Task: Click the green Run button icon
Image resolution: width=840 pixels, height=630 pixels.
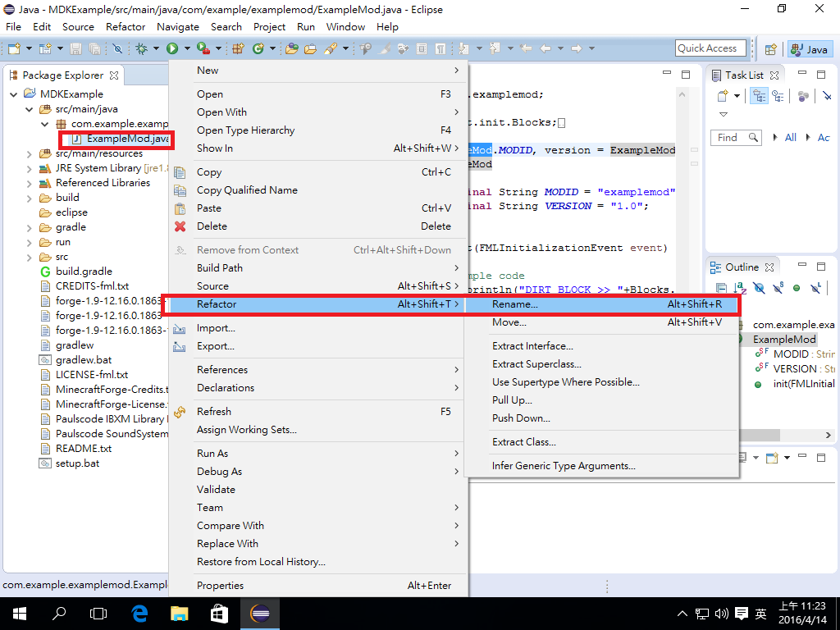Action: (x=172, y=48)
